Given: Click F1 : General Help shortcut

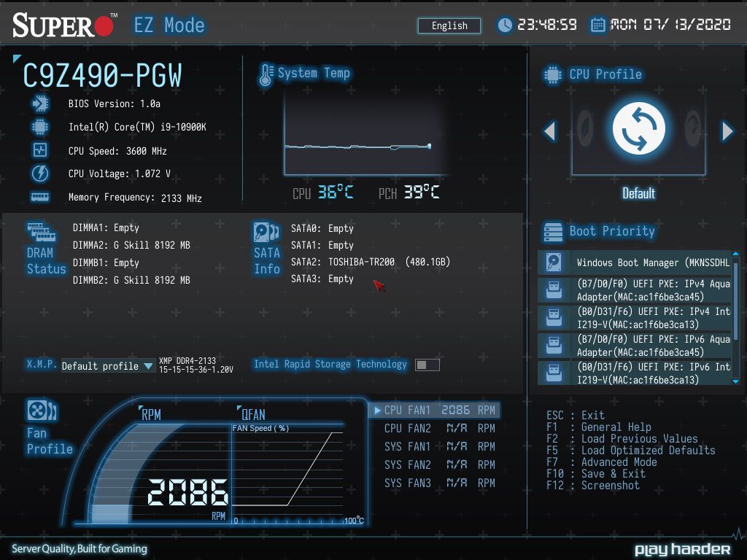Looking at the screenshot, I should coord(598,427).
